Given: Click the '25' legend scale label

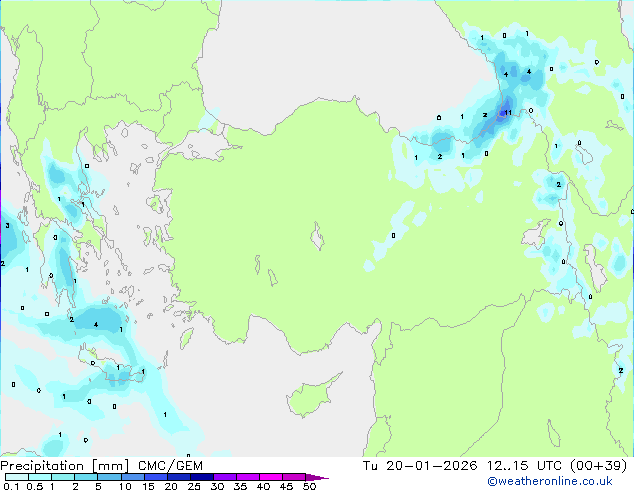Looking at the screenshot, I should click(x=194, y=486).
